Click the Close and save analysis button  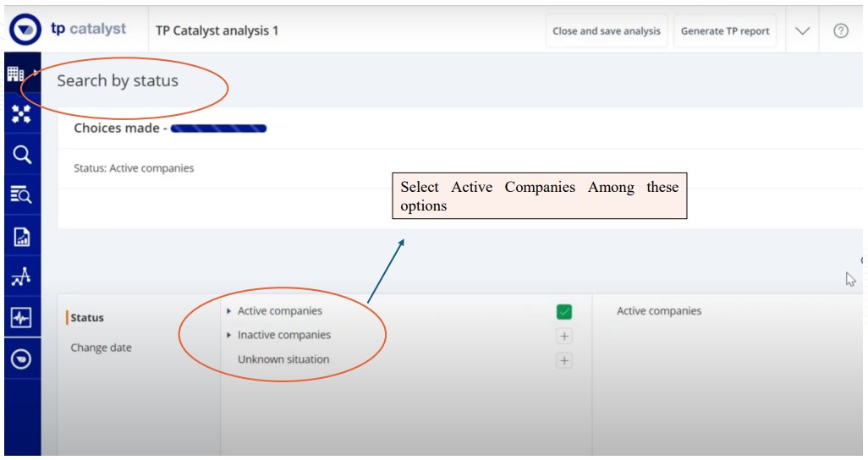(x=606, y=31)
